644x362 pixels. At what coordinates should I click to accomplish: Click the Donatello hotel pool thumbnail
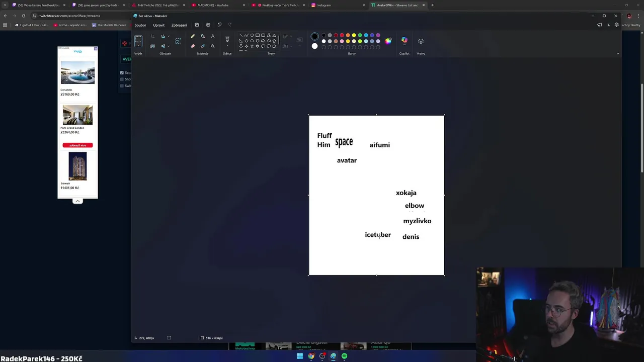[x=77, y=73]
